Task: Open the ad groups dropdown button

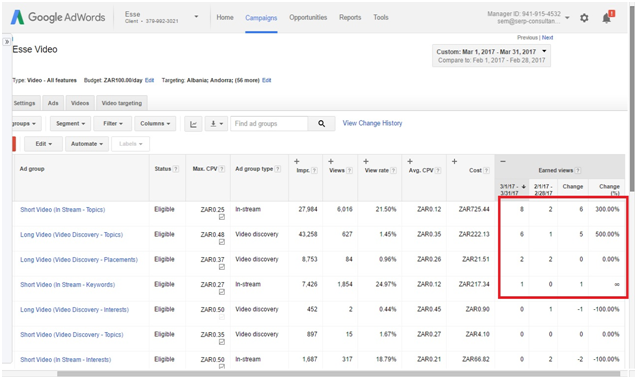Action: pos(26,123)
